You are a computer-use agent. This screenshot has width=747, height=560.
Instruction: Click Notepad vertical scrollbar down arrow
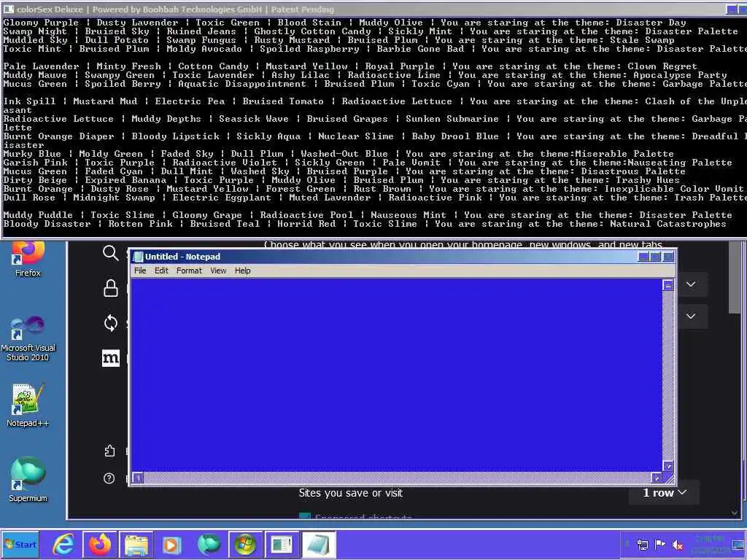(x=668, y=466)
